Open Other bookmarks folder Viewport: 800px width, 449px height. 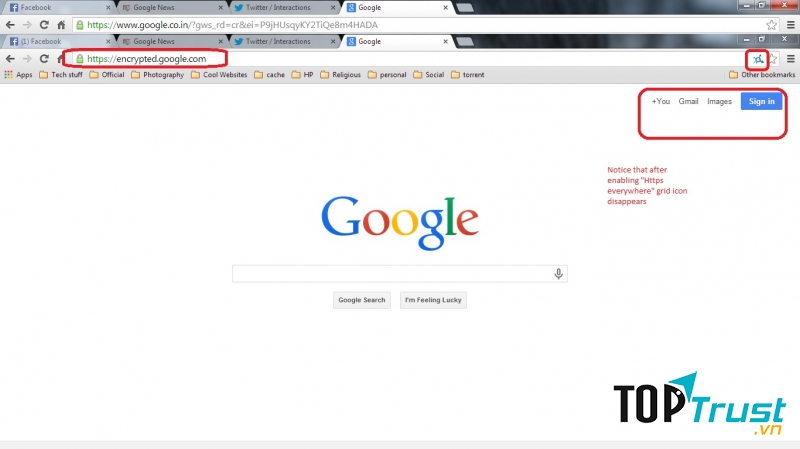[762, 74]
